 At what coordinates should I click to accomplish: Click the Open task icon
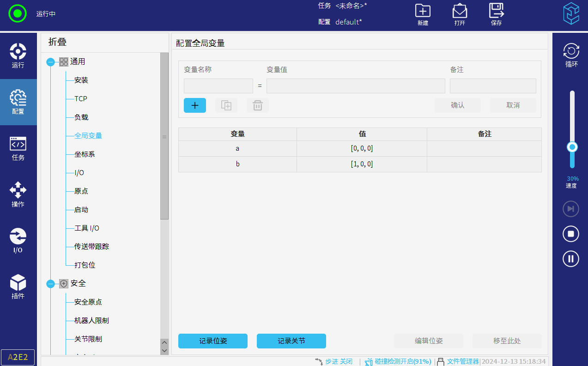click(x=460, y=11)
